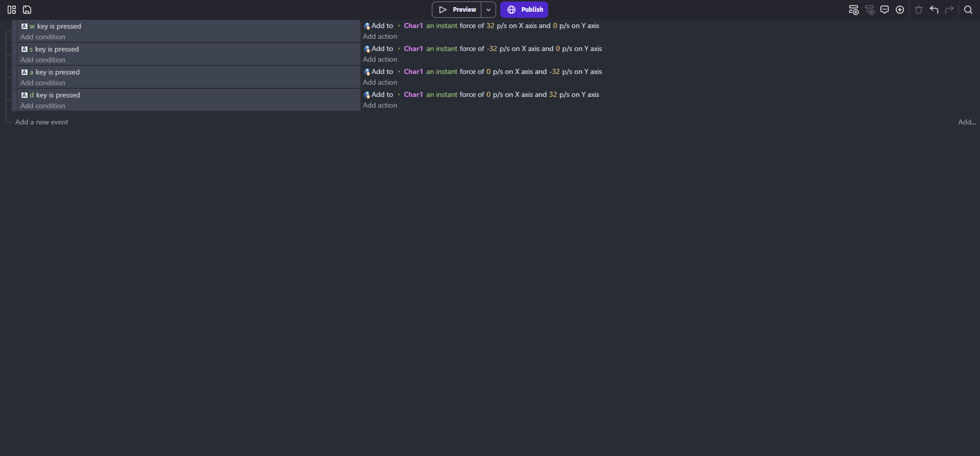Undo the last change

pos(934,10)
